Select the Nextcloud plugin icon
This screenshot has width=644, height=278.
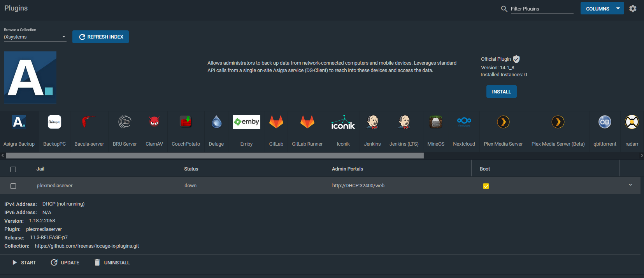(x=464, y=122)
